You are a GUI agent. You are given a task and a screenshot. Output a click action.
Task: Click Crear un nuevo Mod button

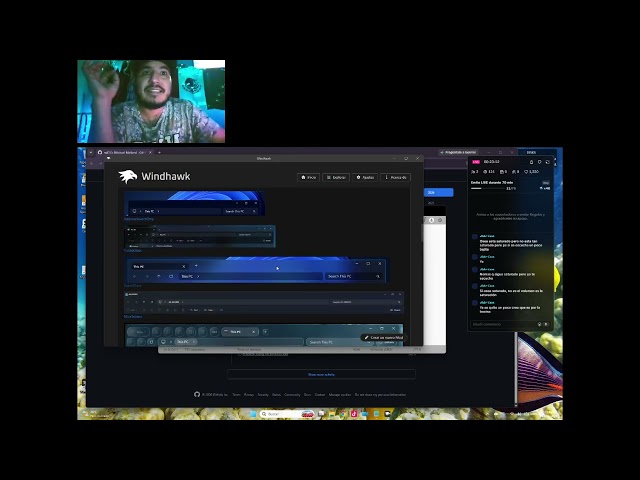point(383,338)
